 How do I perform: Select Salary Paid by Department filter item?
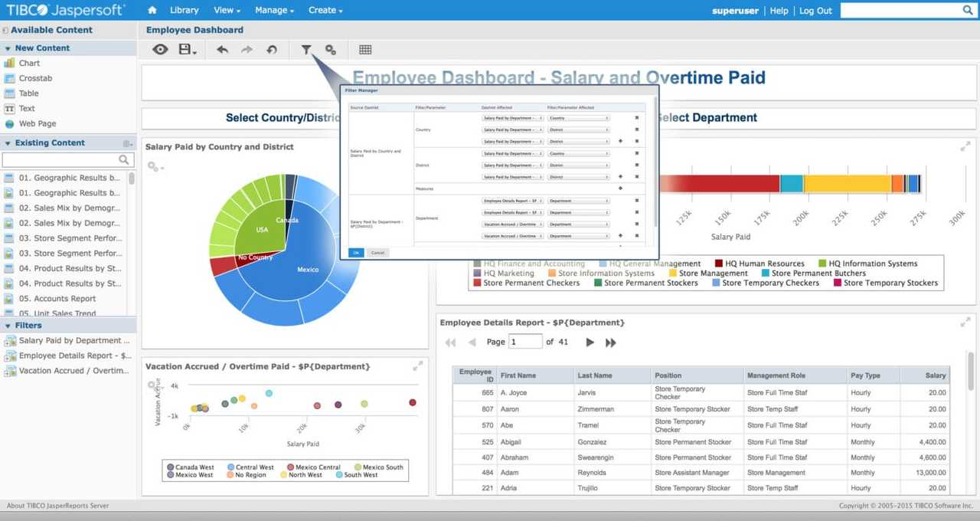click(67, 341)
